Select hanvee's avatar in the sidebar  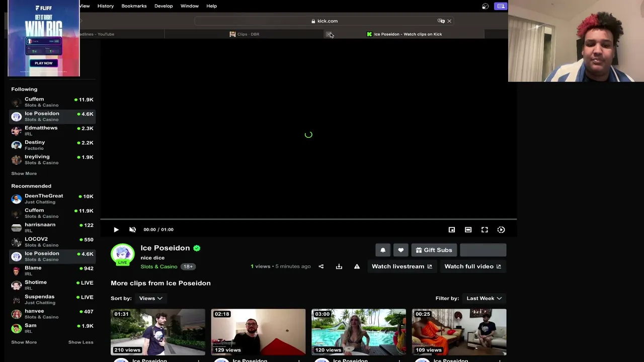(17, 314)
